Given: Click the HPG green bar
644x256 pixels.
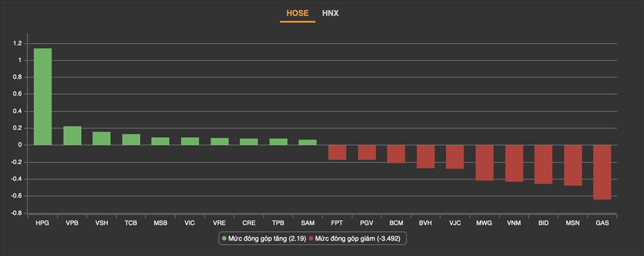Looking at the screenshot, I should point(43,97).
